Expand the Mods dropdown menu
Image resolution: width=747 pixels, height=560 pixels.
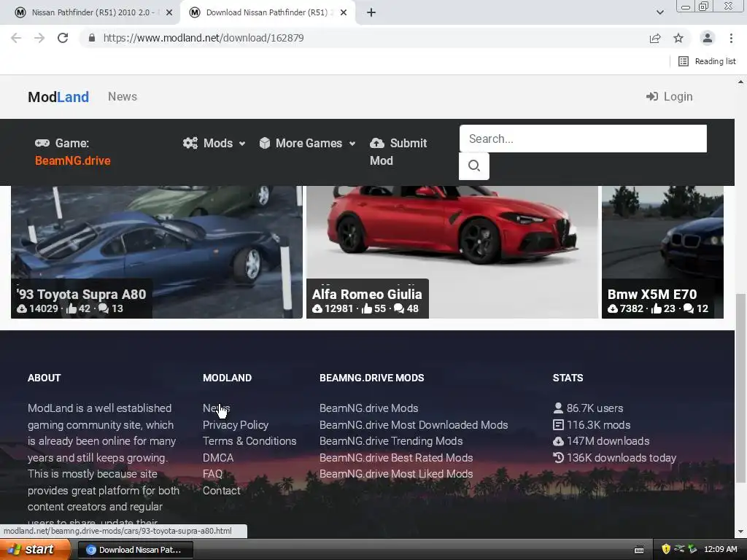click(x=214, y=144)
